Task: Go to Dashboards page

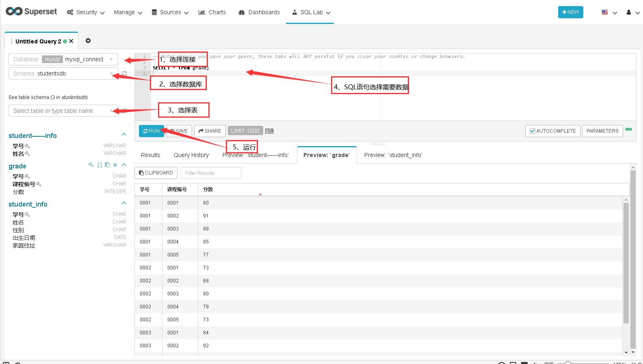Action: (x=259, y=12)
